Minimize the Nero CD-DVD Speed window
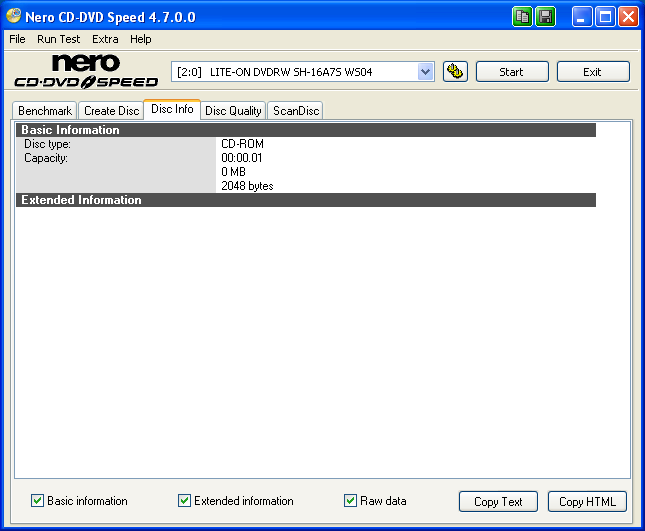The image size is (645, 531). pyautogui.click(x=582, y=17)
